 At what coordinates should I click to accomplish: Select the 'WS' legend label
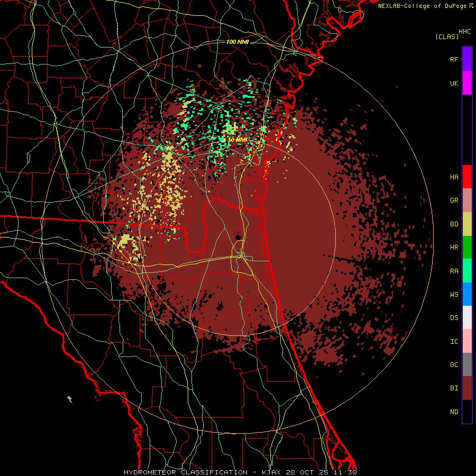click(x=454, y=295)
